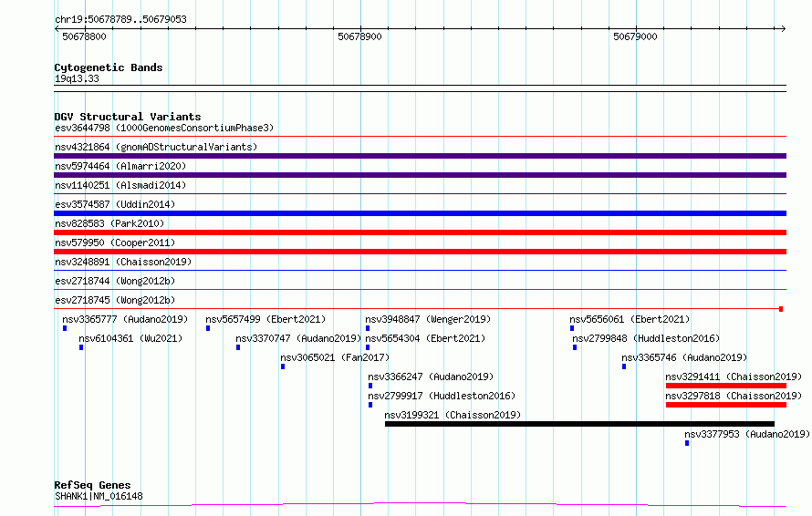Viewport: 812px width, 516px height.
Task: Click the nsv3948847 (Wenger2019) blue marker
Action: tap(368, 328)
